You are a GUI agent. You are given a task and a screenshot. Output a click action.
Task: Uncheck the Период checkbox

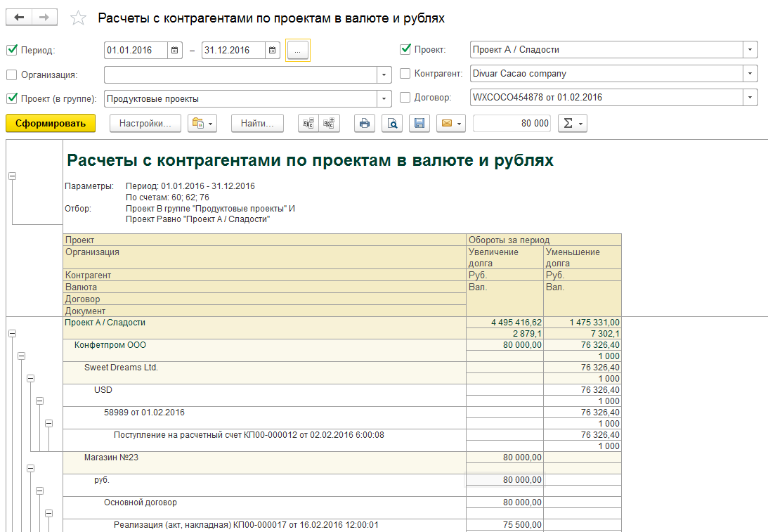[x=12, y=50]
